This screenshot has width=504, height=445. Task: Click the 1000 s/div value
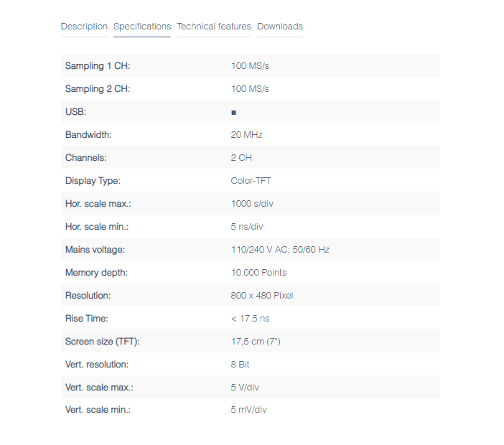[252, 204]
